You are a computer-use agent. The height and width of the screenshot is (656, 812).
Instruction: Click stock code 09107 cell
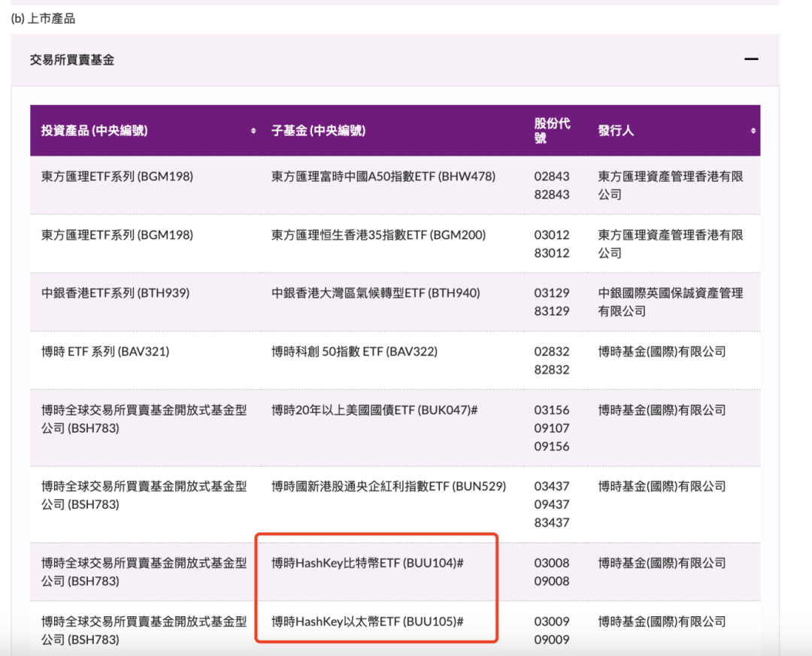point(552,428)
